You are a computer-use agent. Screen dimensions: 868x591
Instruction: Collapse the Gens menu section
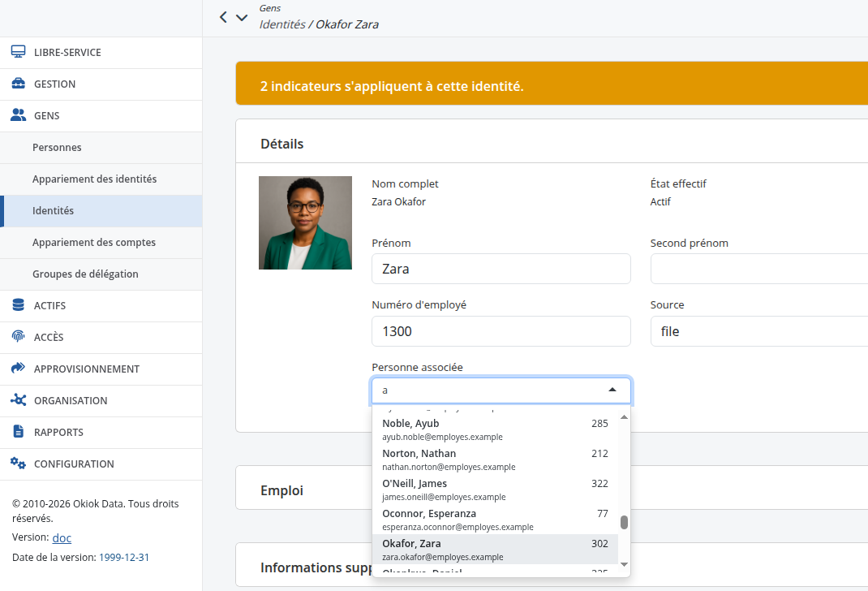(101, 116)
